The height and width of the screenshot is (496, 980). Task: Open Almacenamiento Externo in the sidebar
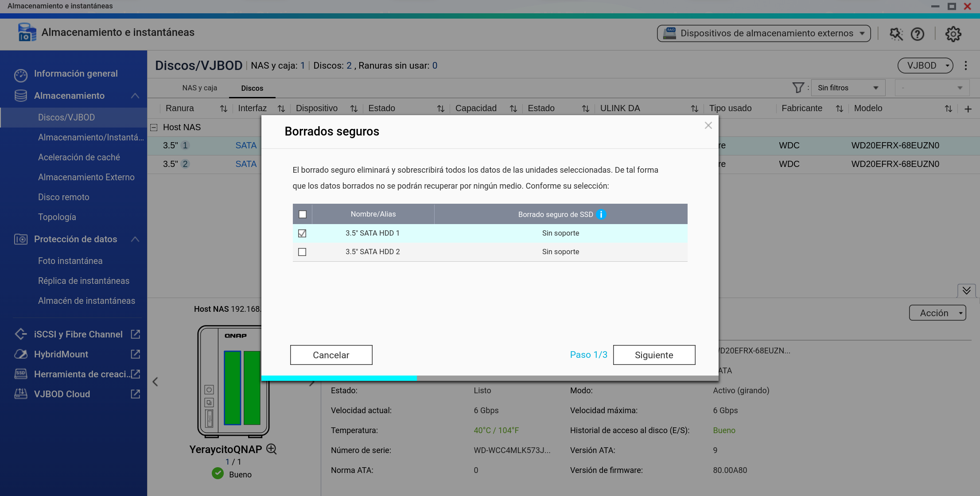point(86,177)
